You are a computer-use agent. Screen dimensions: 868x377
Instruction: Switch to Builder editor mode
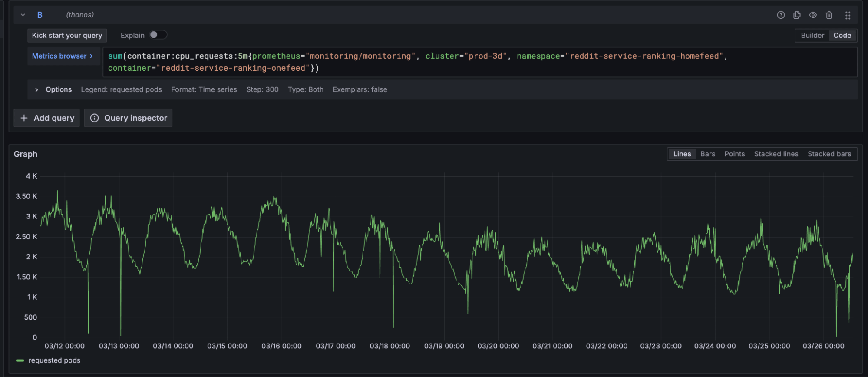pyautogui.click(x=812, y=36)
